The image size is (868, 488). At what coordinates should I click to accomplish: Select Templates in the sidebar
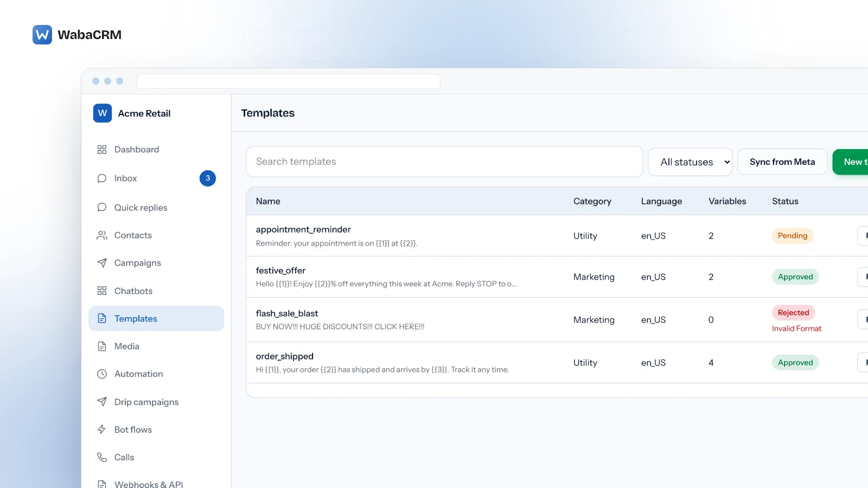[x=156, y=319]
